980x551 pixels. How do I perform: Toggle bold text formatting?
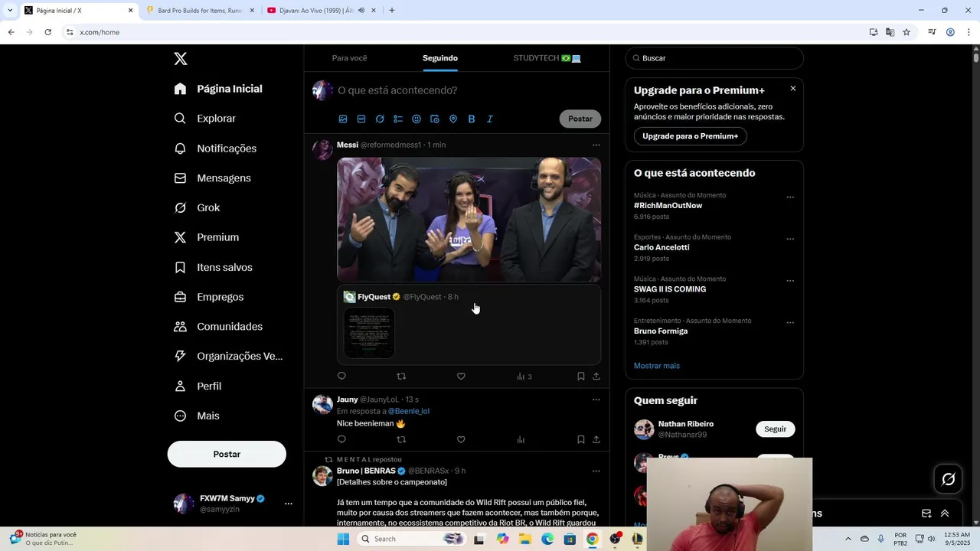pyautogui.click(x=472, y=119)
